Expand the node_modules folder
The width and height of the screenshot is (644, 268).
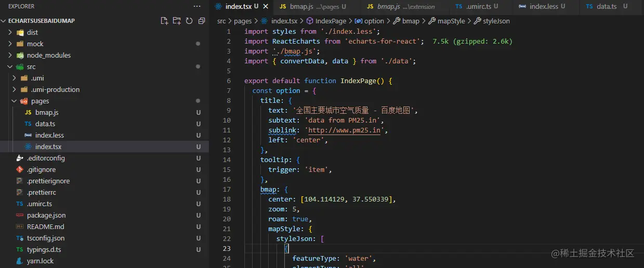click(10, 55)
